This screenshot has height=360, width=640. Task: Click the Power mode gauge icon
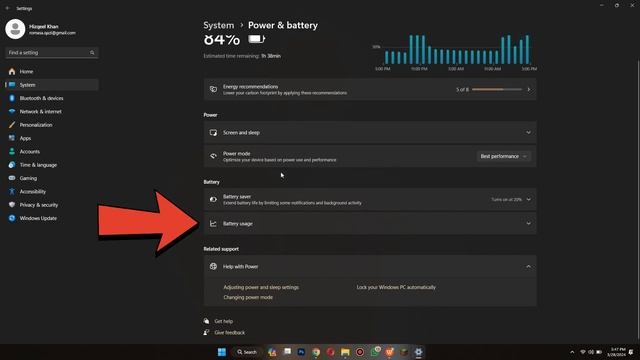pyautogui.click(x=213, y=156)
